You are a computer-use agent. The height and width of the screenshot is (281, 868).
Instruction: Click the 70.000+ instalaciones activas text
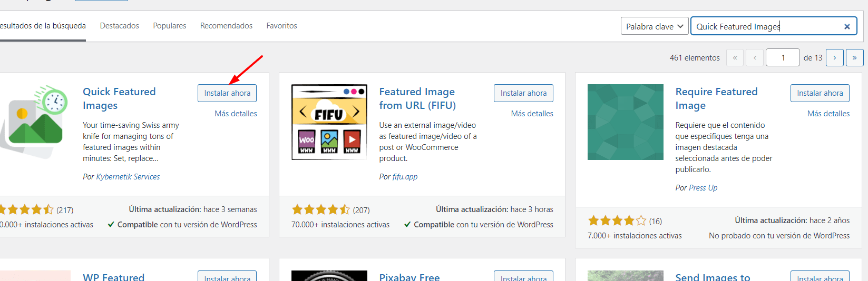340,225
